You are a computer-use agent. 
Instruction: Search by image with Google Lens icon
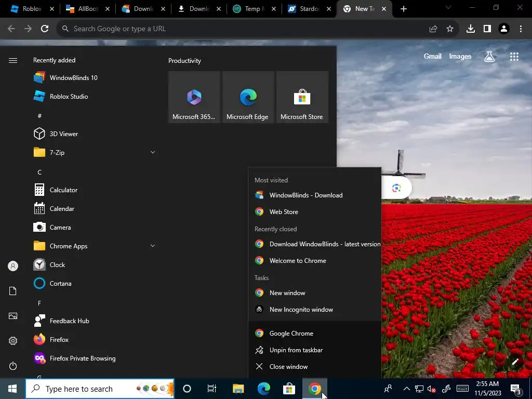[x=396, y=188]
